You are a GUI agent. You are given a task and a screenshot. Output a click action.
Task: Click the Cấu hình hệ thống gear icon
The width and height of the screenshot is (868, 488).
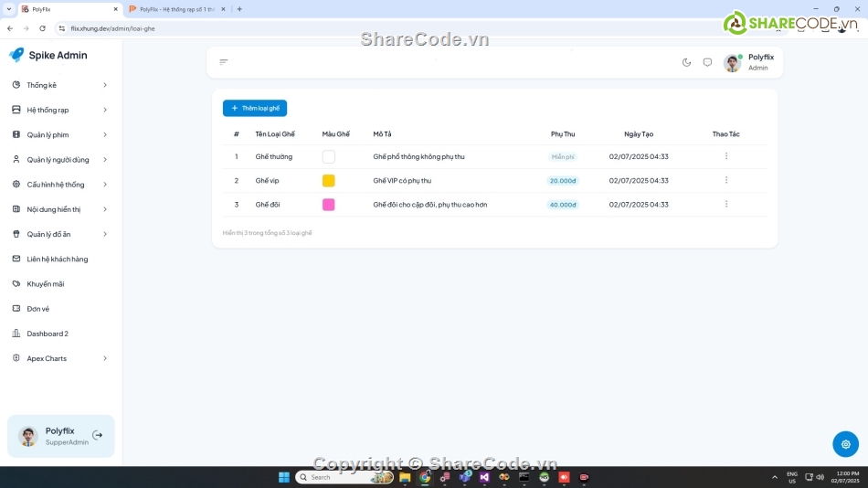16,185
